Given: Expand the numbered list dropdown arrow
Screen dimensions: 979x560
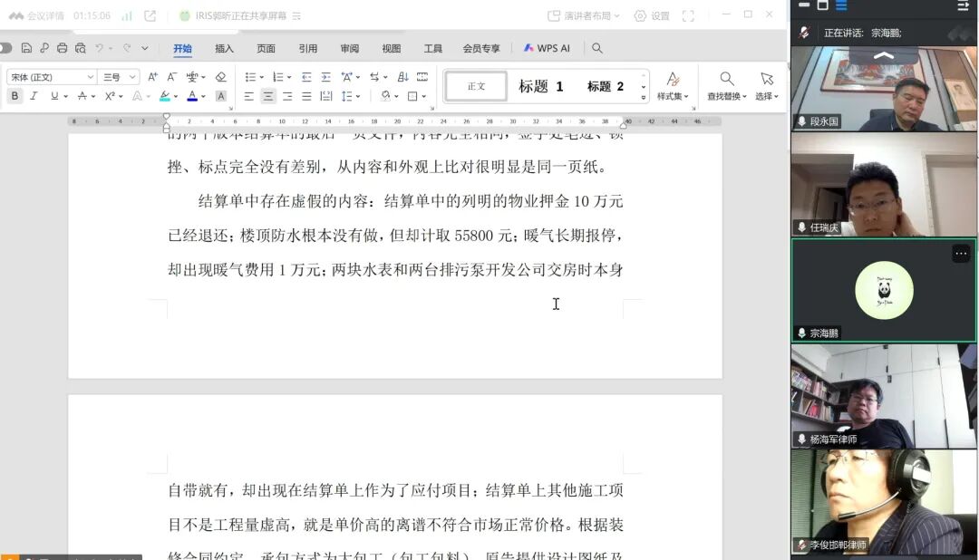Looking at the screenshot, I should (289, 77).
